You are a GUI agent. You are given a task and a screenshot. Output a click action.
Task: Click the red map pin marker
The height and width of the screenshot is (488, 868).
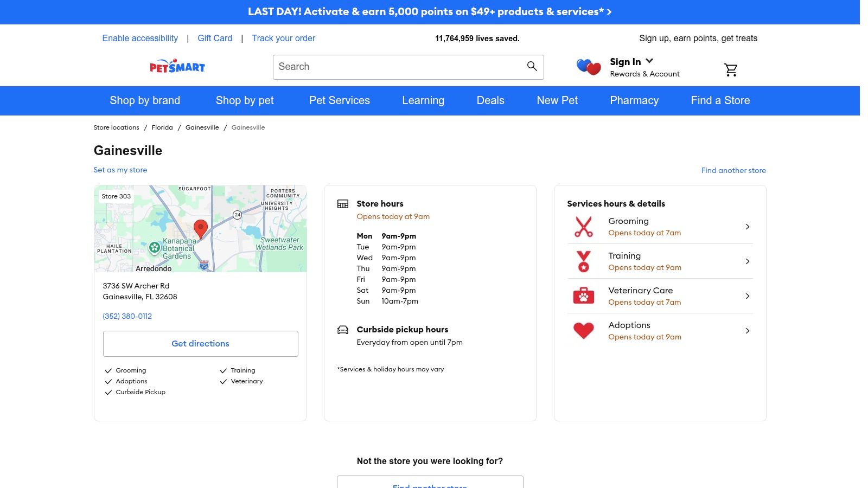click(x=201, y=229)
